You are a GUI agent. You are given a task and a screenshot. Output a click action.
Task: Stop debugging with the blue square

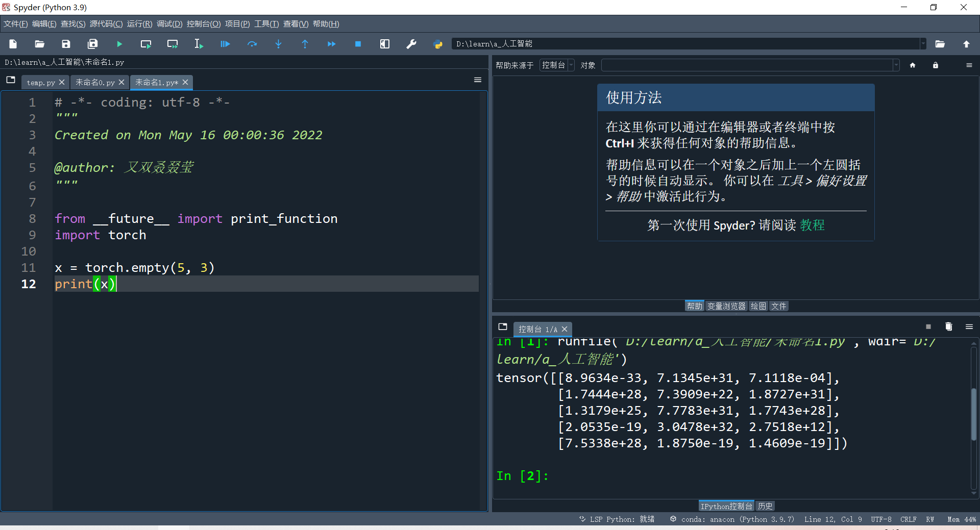(x=358, y=44)
